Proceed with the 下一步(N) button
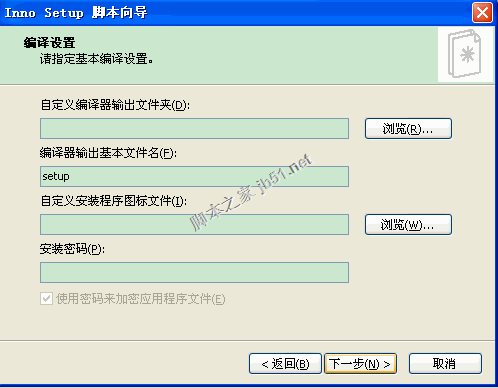This screenshot has height=388, width=498. 360,364
